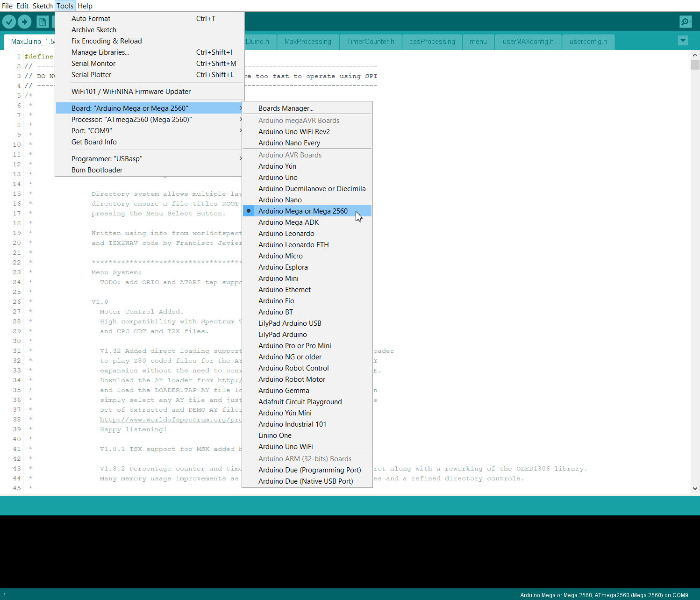Open the tab dropdown arrow at right

click(683, 41)
